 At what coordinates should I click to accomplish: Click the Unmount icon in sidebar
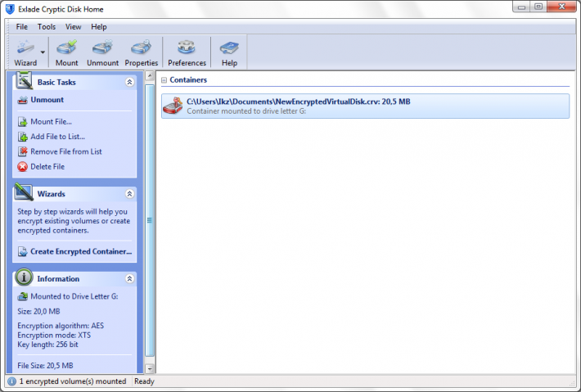pos(23,100)
